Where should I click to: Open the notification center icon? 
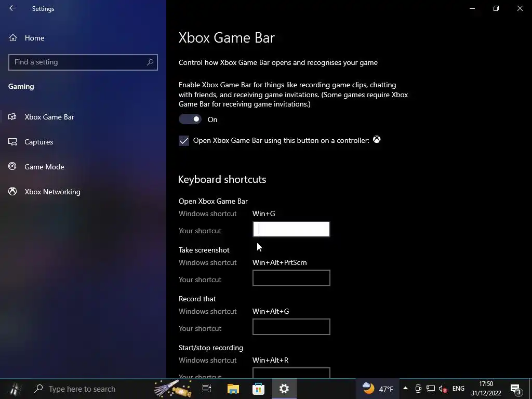[x=515, y=389]
